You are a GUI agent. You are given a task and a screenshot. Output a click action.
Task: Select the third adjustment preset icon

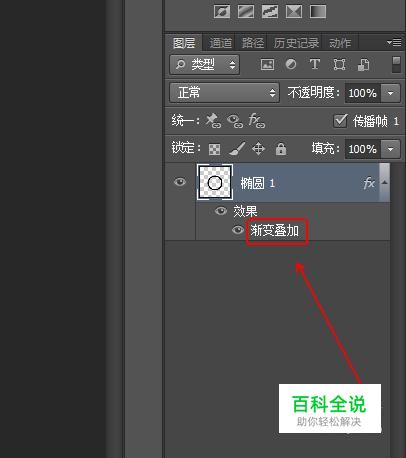[x=270, y=12]
